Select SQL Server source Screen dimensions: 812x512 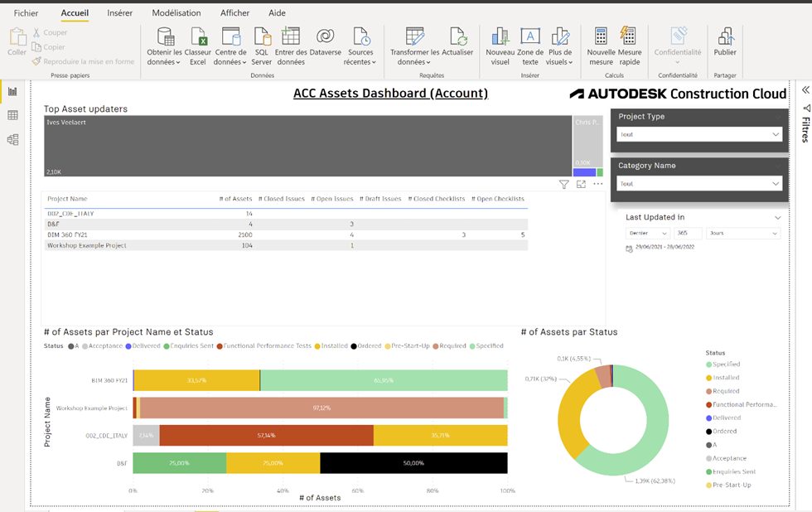point(262,46)
